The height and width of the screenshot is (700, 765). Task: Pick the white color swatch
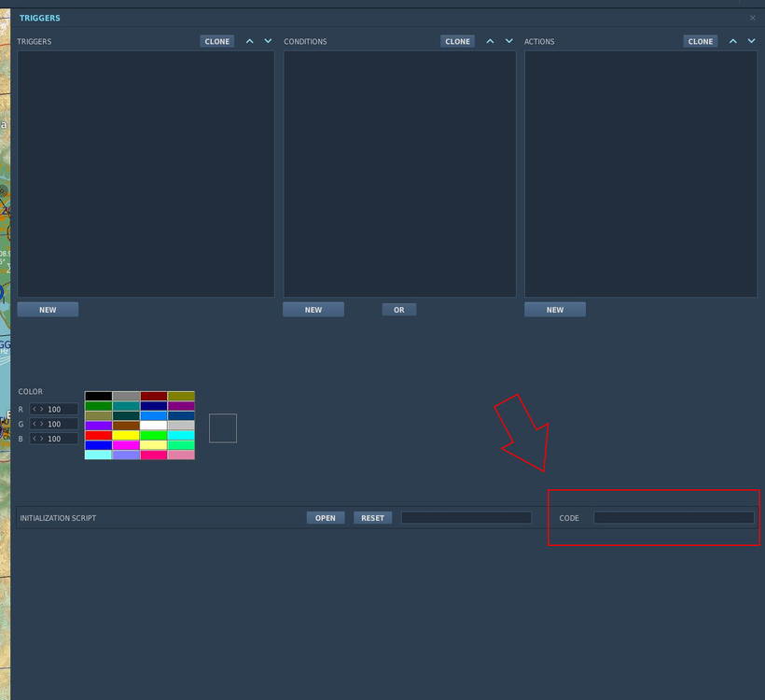point(154,426)
